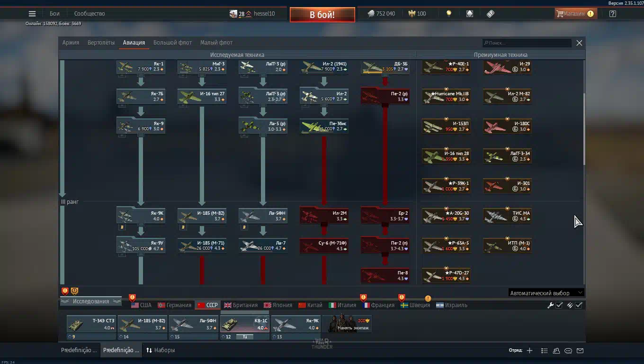Image resolution: width=644 pixels, height=364 pixels.
Task: Start battle with В бой! button
Action: pos(322,15)
